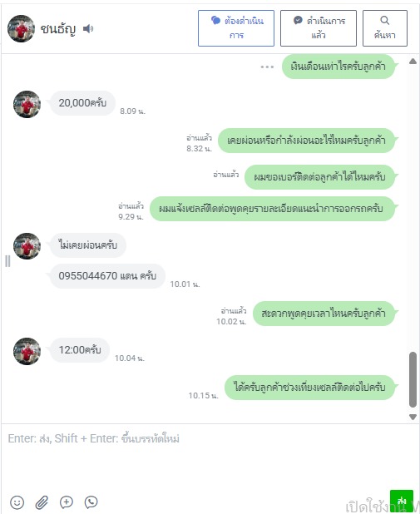Open ค้นหา search in chat

click(385, 28)
